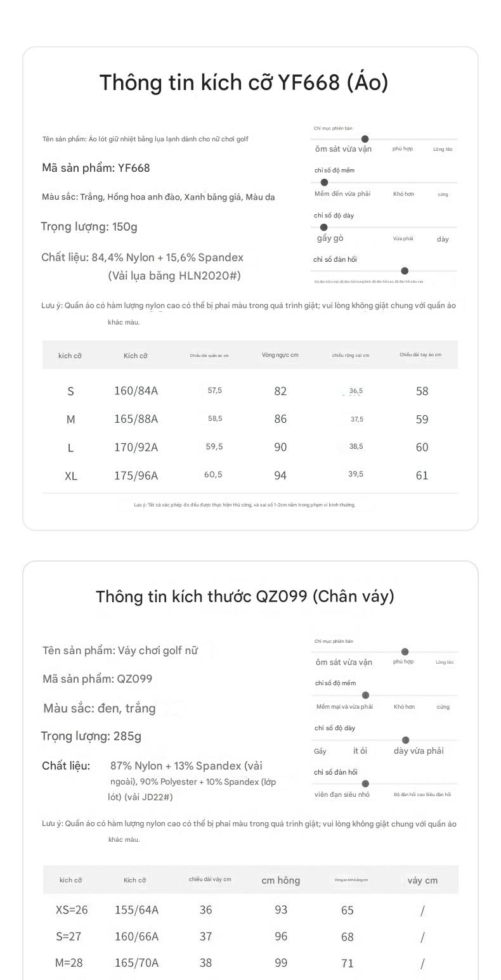Select the '160/84A' size cell

[136, 390]
